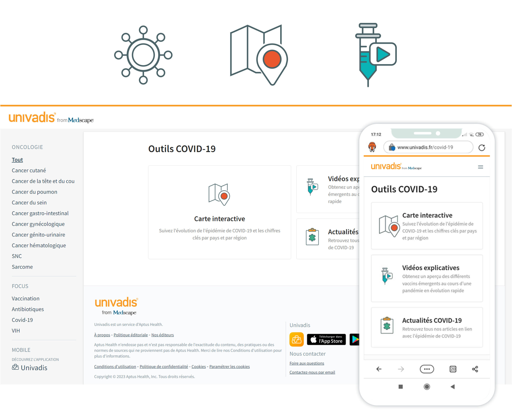Expand SNC cancer subcategory
The width and height of the screenshot is (512, 420).
click(17, 256)
